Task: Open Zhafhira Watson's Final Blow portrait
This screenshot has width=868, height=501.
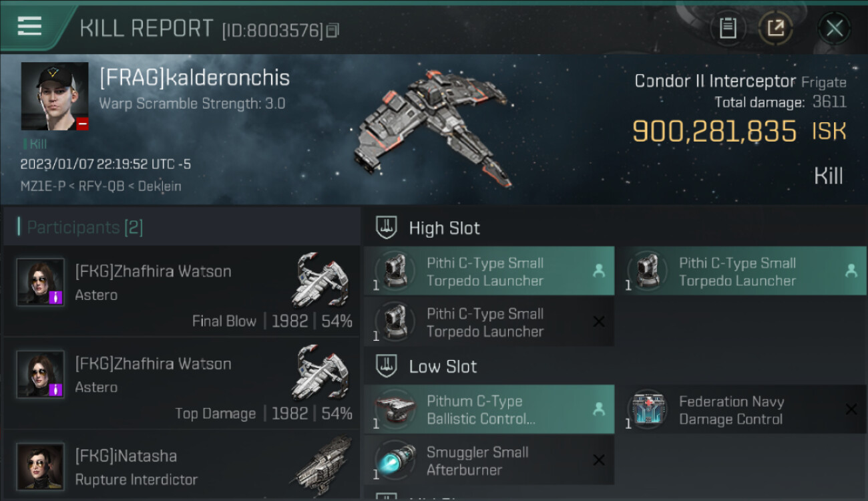Action: [41, 283]
